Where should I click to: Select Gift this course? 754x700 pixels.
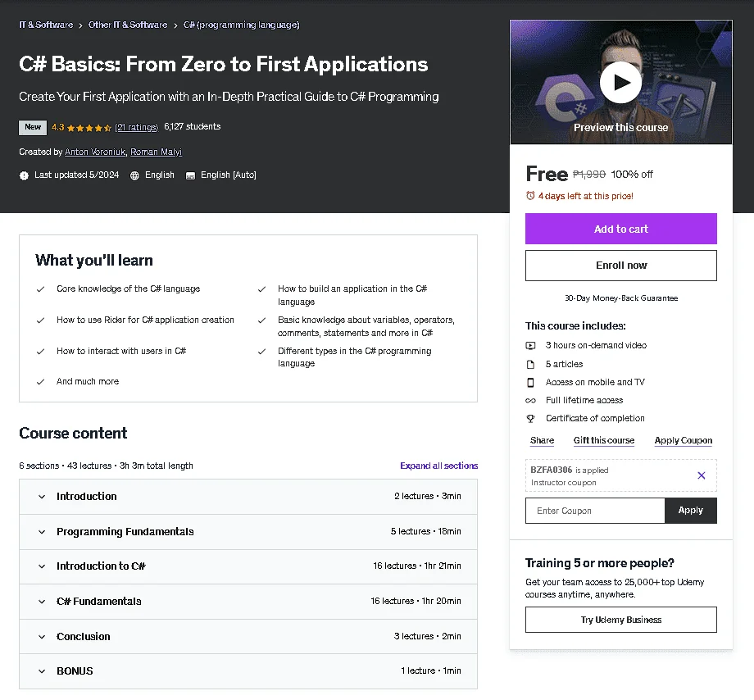pyautogui.click(x=604, y=440)
